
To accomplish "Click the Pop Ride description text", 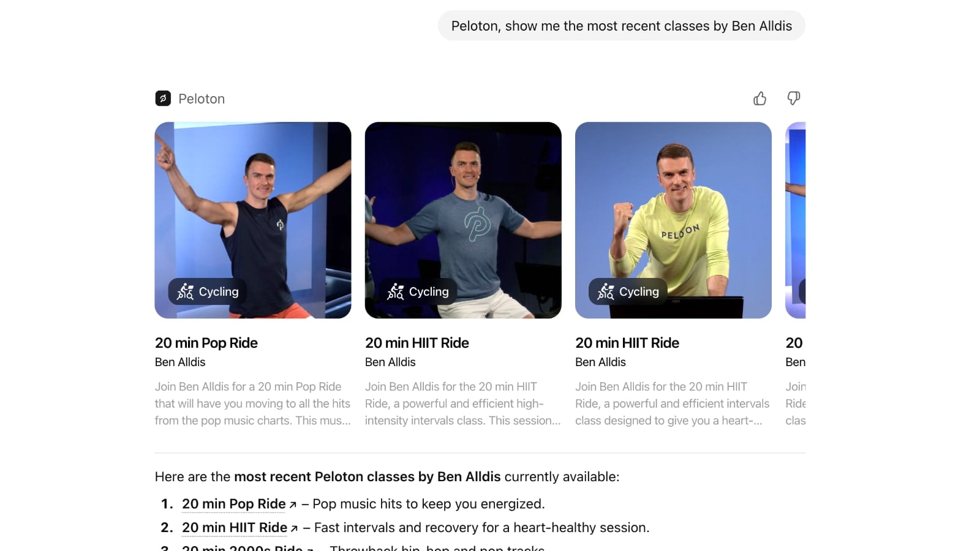I will coord(253,403).
